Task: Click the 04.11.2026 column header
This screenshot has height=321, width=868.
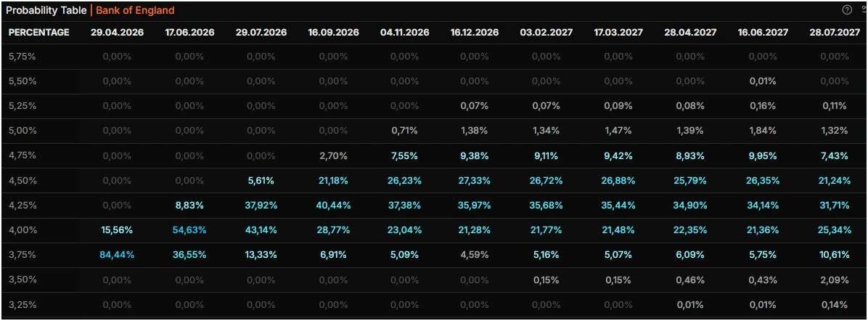Action: [x=404, y=33]
